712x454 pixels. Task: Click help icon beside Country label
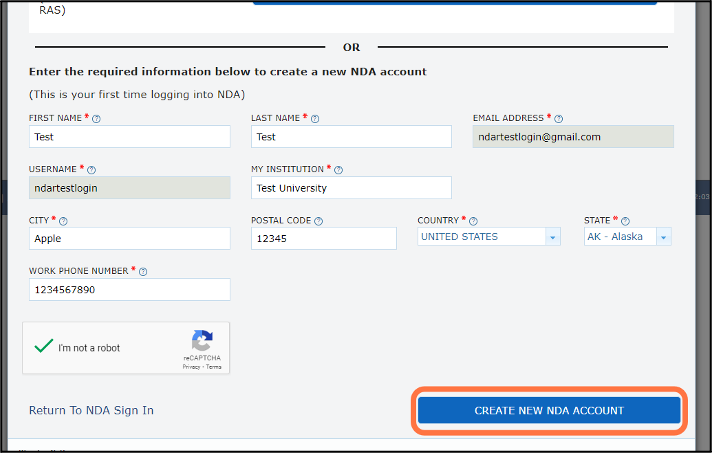474,221
